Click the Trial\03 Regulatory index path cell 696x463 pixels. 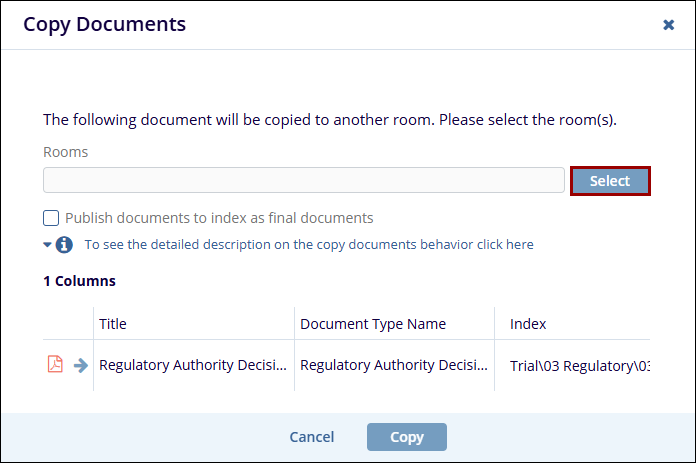click(x=578, y=365)
